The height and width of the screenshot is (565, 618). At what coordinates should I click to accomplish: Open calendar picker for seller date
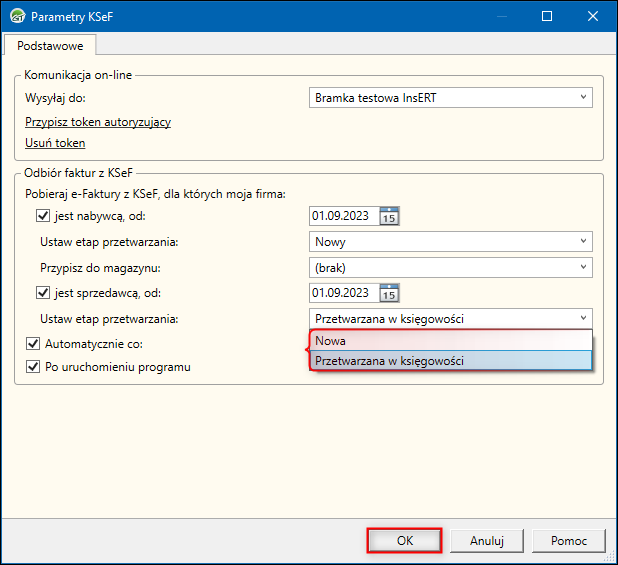point(390,293)
